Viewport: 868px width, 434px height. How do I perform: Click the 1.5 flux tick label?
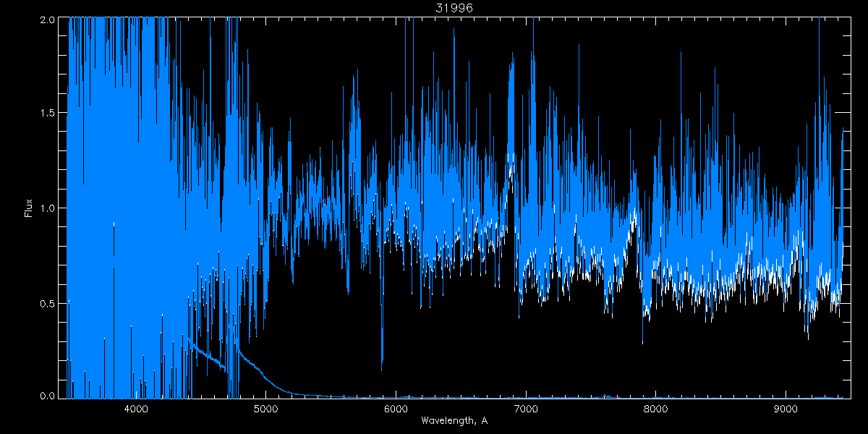click(x=48, y=114)
